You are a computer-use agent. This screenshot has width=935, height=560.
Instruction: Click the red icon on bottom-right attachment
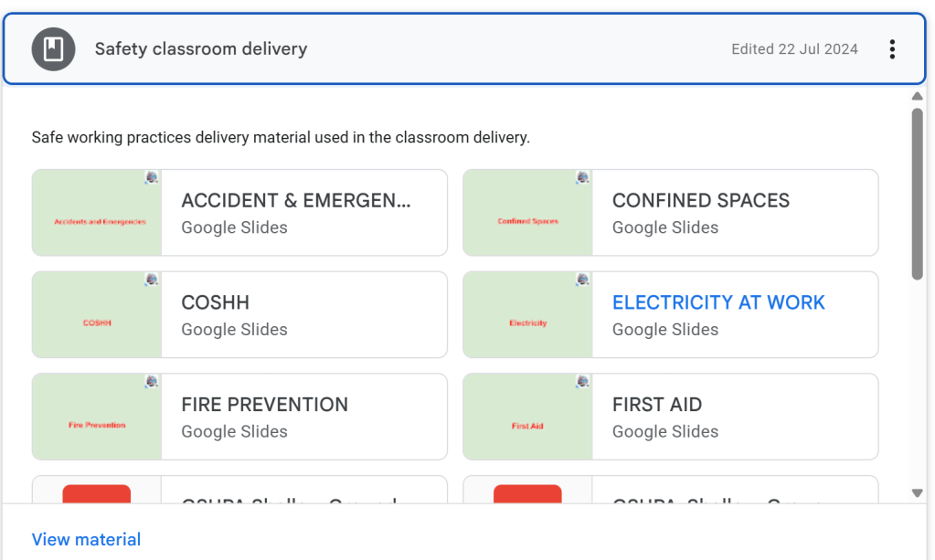(x=527, y=494)
